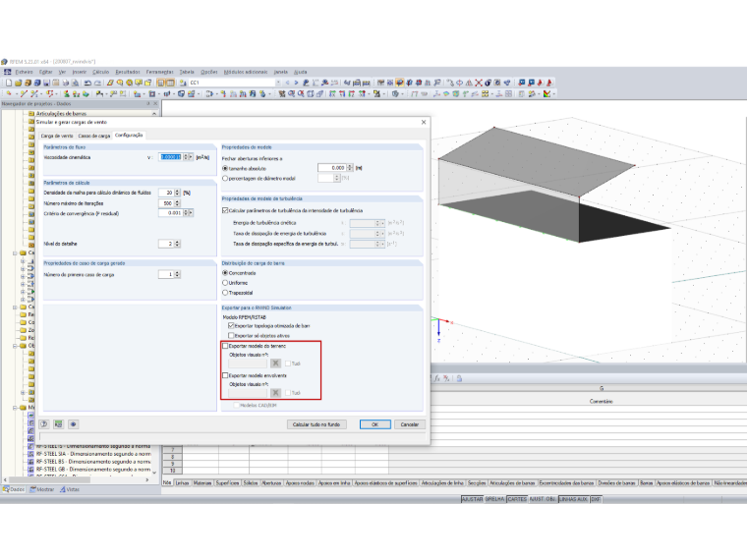Click kinematic viscosity spinner arrows

186,157
